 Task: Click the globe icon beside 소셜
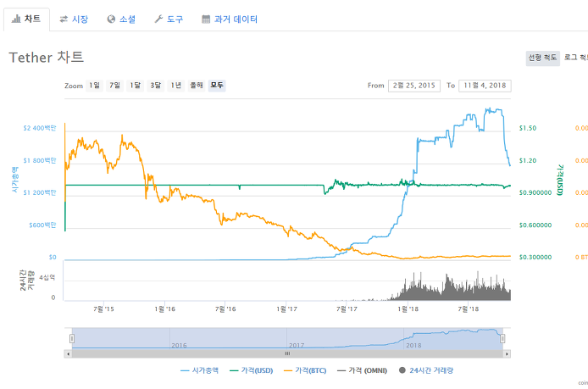(x=111, y=19)
